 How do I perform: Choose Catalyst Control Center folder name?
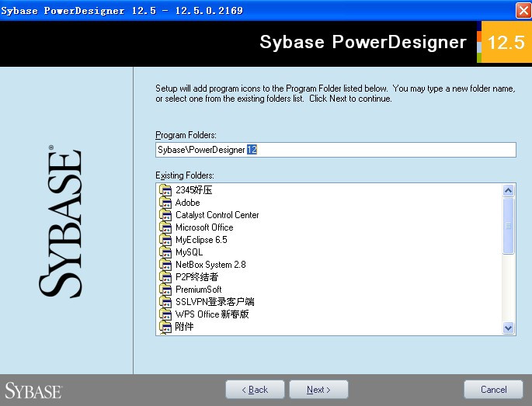(217, 215)
